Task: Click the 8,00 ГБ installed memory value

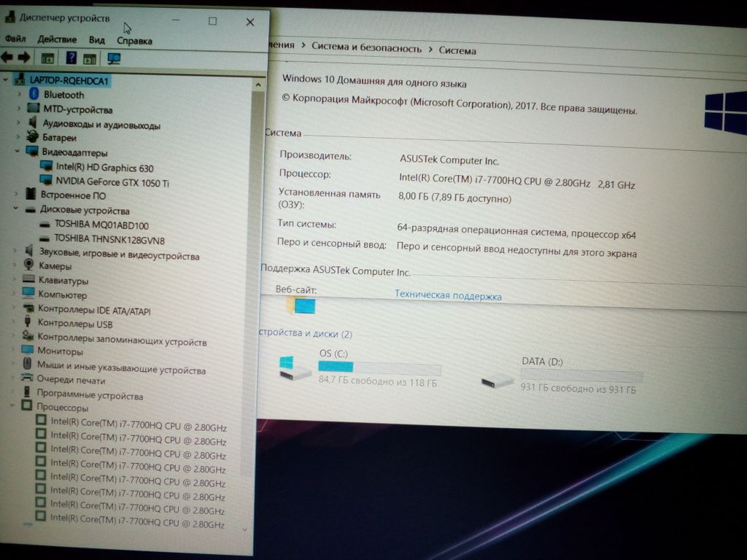Action: click(454, 197)
